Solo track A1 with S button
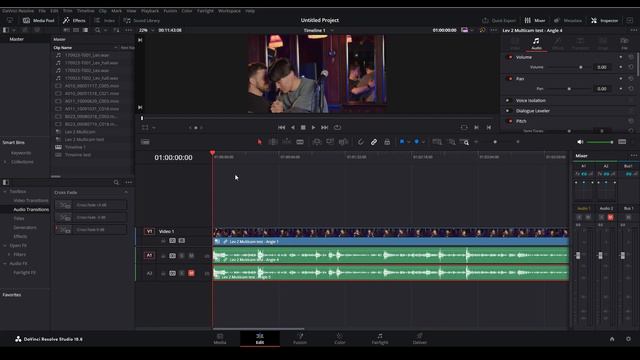Screen dimensions: 640x360 click(182, 256)
